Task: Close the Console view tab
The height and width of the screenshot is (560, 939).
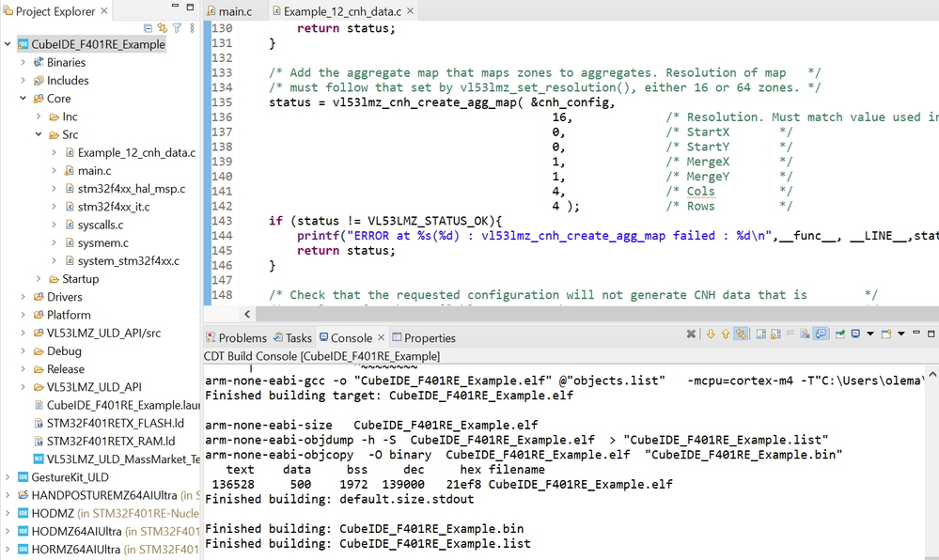Action: (381, 337)
